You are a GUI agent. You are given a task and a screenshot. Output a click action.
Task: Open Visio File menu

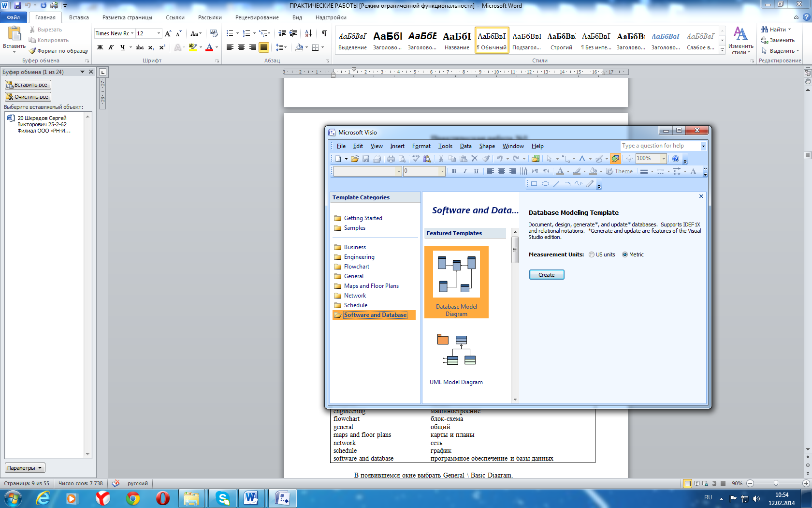tap(341, 146)
